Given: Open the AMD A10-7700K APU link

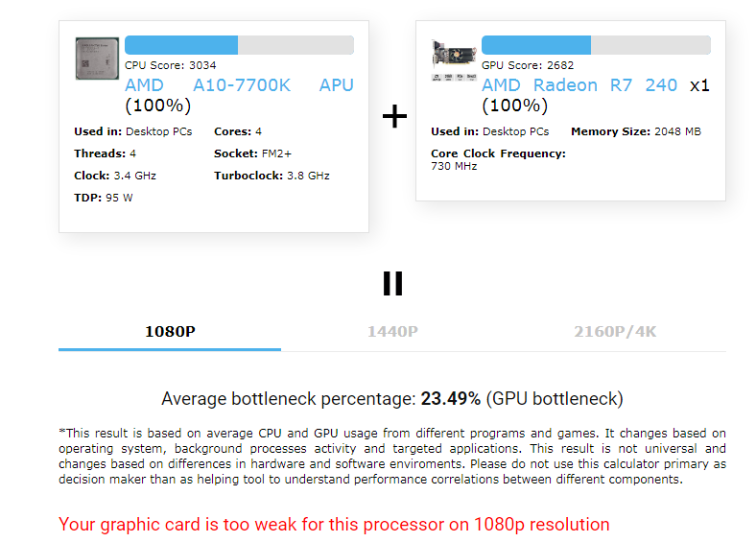Looking at the screenshot, I should coord(239,84).
